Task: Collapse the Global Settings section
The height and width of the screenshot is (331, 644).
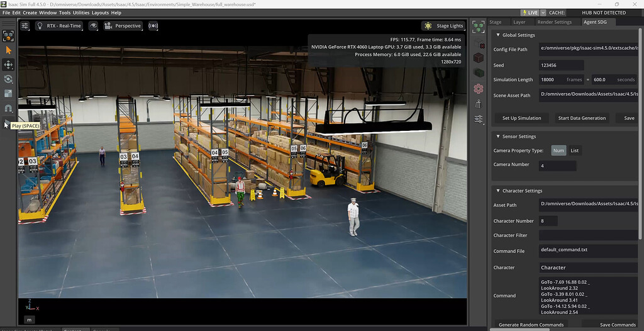Action: (x=498, y=35)
